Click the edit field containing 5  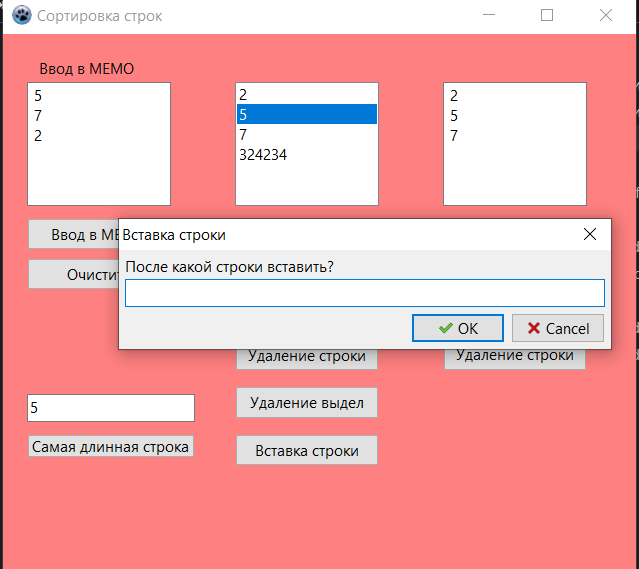coord(111,408)
